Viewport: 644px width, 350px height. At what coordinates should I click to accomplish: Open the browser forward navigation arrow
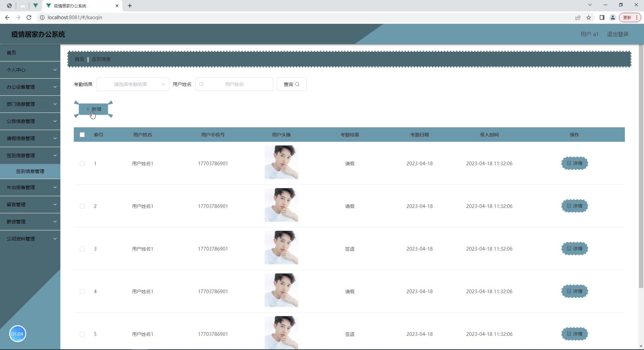click(x=18, y=17)
